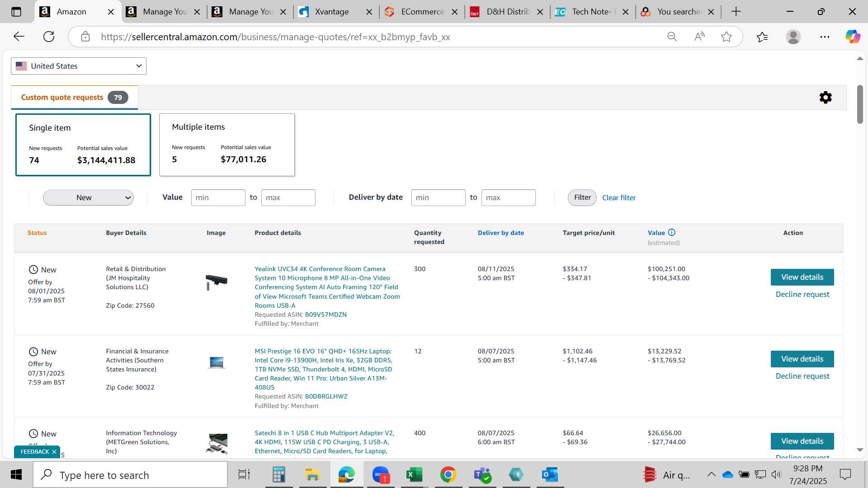Open Outlook from the taskbar
The image size is (868, 488).
[x=550, y=474]
